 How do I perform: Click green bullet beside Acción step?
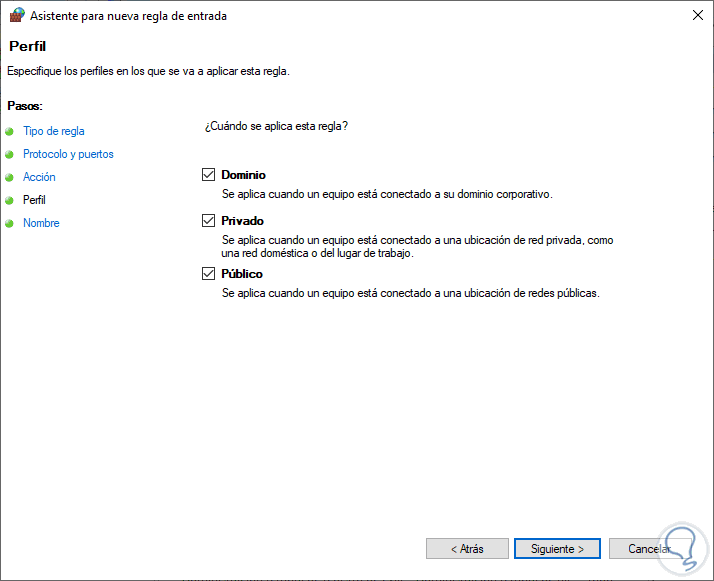[x=10, y=177]
